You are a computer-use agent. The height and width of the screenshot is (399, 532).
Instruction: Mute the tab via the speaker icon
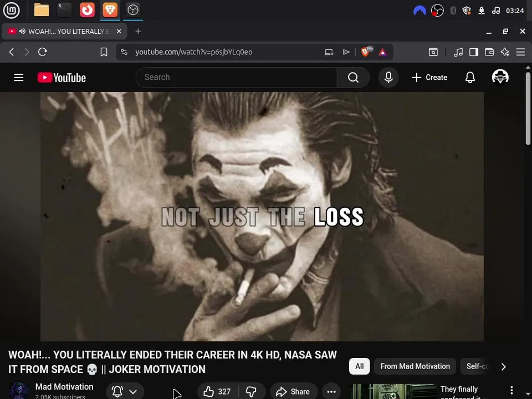coord(22,31)
